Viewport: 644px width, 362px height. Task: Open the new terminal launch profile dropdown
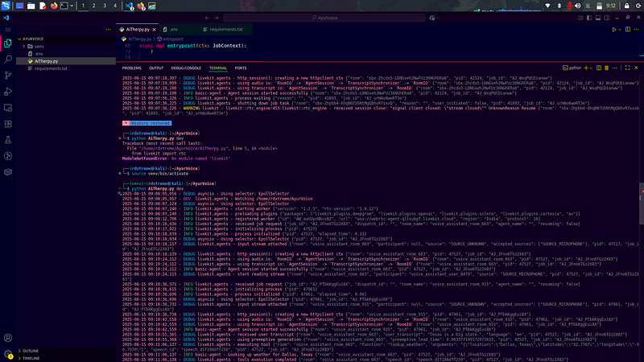coord(591,68)
